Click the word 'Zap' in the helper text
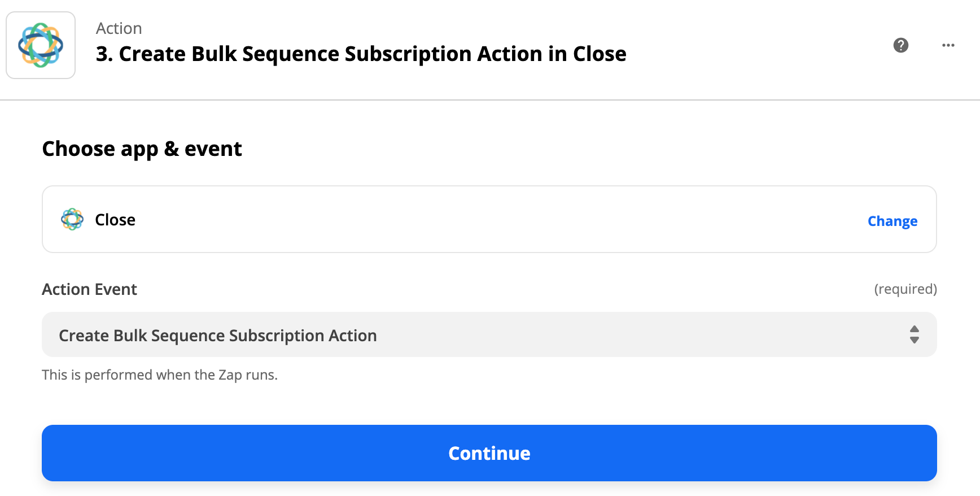This screenshot has height=496, width=980. point(230,375)
